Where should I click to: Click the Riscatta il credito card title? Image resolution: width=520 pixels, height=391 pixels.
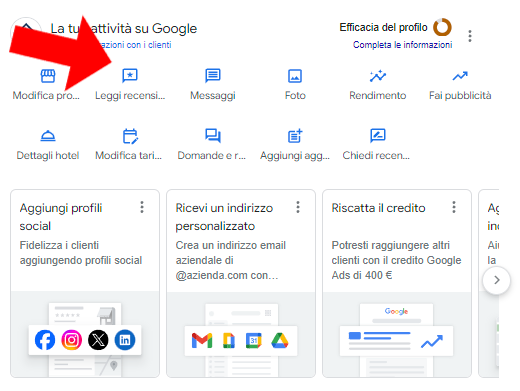[378, 208]
